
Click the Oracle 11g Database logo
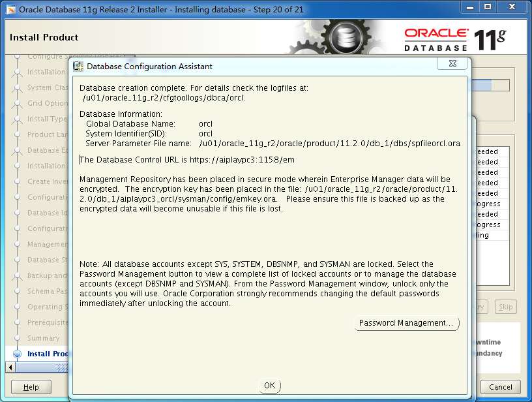pyautogui.click(x=455, y=40)
